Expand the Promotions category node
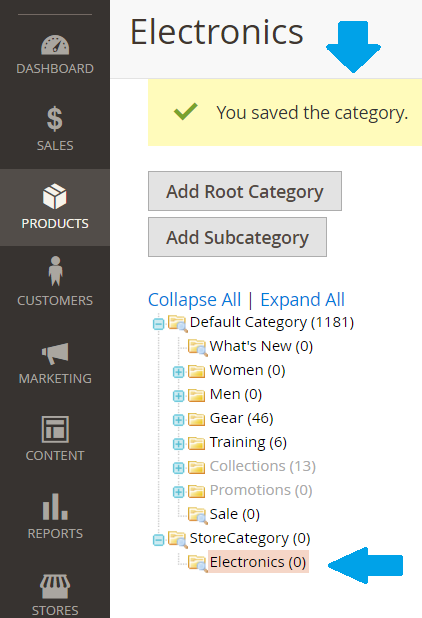The image size is (422, 618). (178, 491)
